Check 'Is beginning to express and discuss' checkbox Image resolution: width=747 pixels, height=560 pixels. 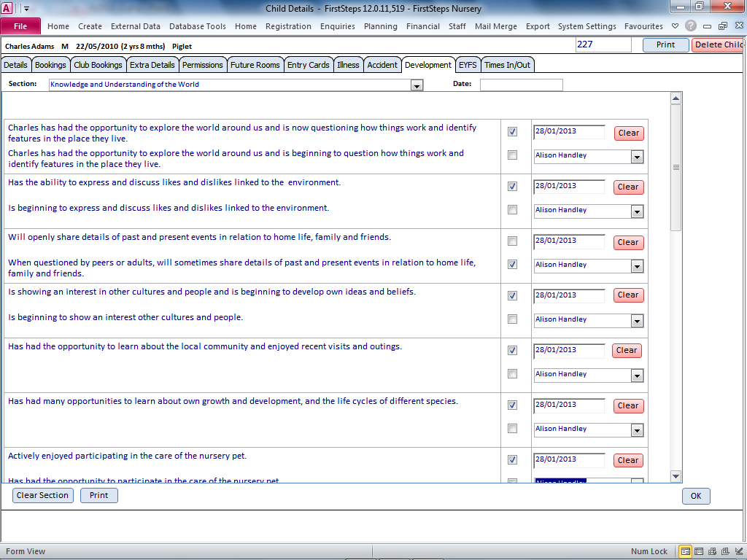click(513, 209)
